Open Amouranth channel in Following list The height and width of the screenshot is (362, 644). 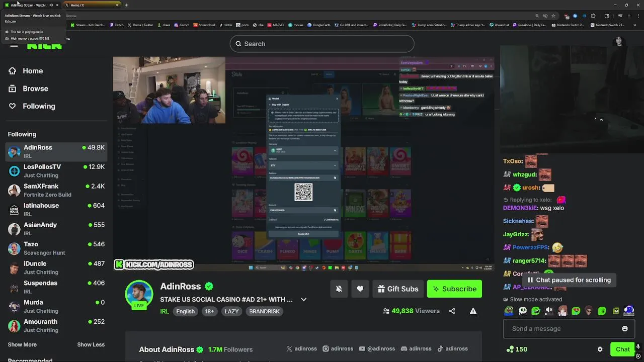tap(56, 325)
